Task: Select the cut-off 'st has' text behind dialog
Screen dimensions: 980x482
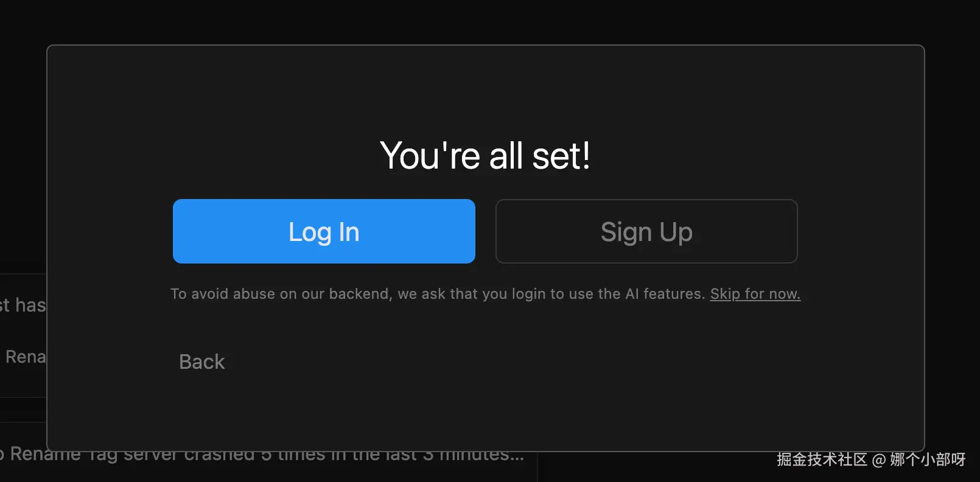Action: (x=23, y=305)
